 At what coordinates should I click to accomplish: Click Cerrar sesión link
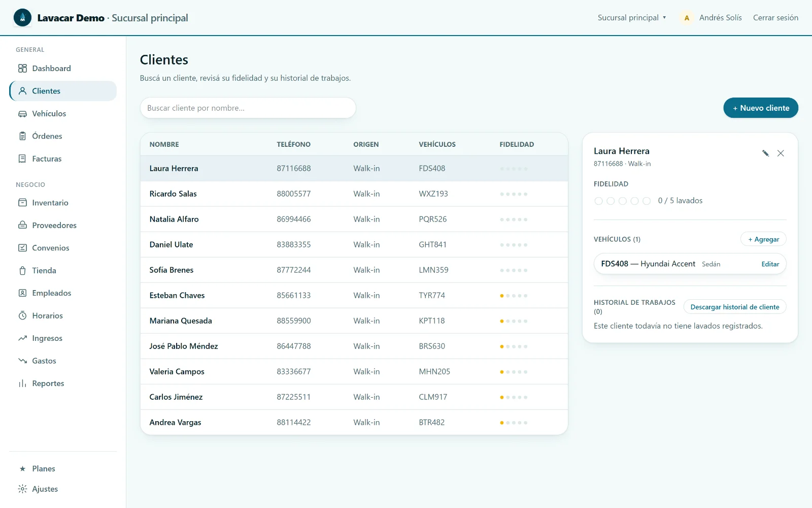click(x=775, y=18)
